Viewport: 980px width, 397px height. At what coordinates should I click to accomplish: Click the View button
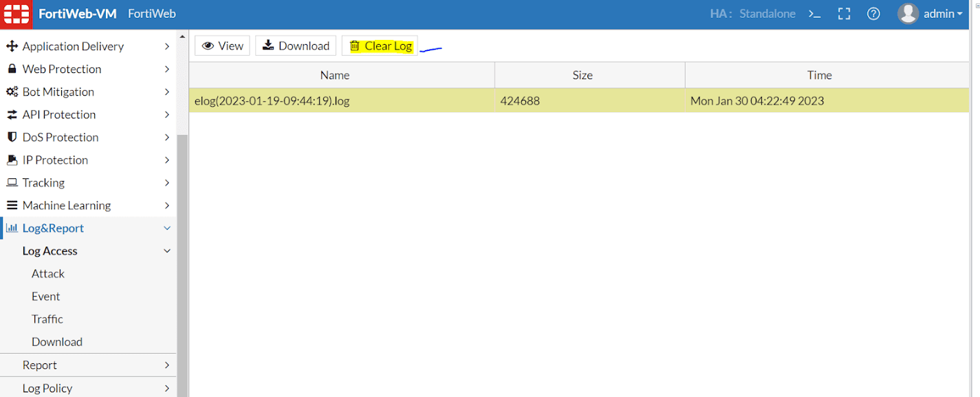222,46
